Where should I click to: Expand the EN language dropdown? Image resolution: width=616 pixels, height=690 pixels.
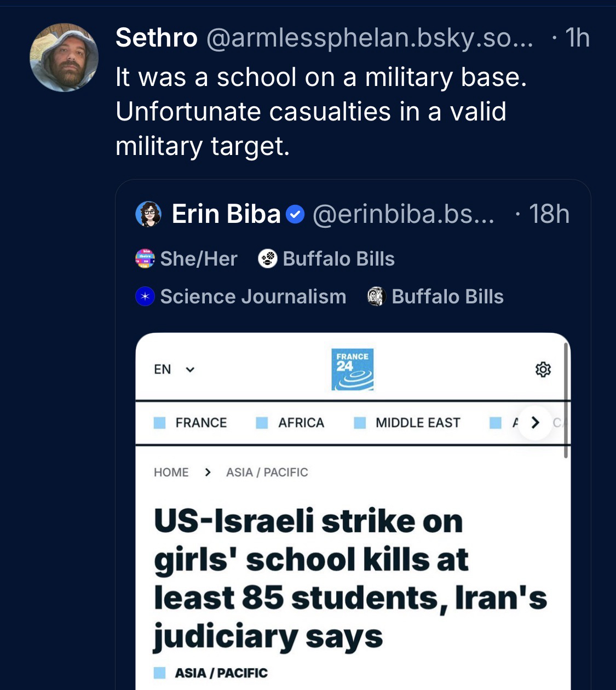(x=174, y=370)
